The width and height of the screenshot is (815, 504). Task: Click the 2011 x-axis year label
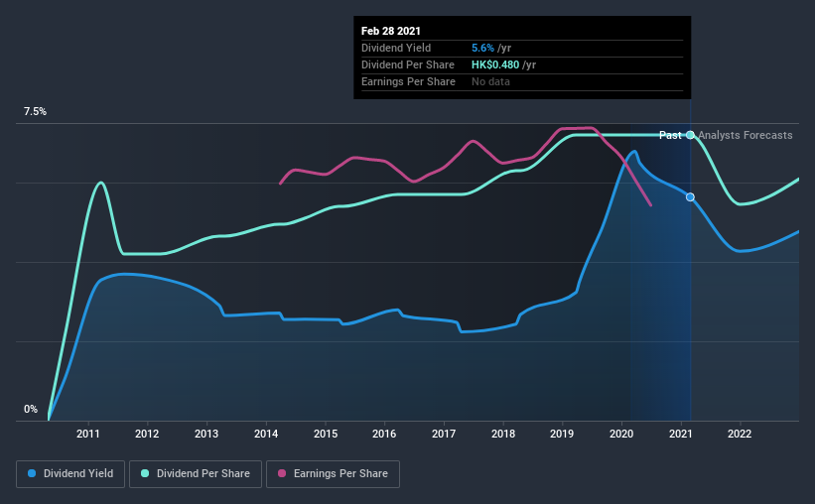(x=87, y=434)
